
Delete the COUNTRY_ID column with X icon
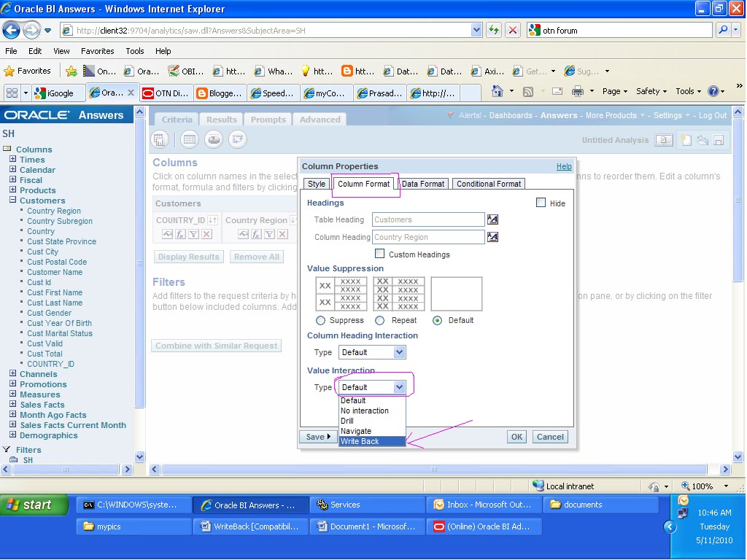point(206,234)
